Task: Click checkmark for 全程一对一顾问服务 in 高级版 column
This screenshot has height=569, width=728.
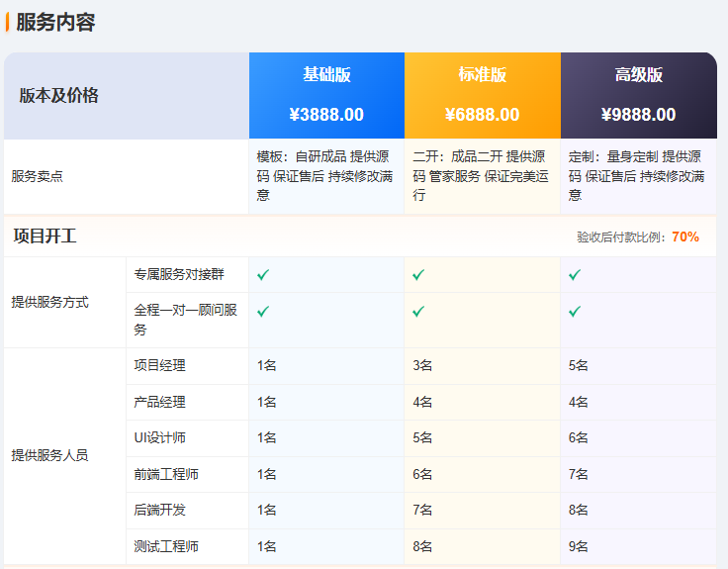Action: (x=575, y=311)
